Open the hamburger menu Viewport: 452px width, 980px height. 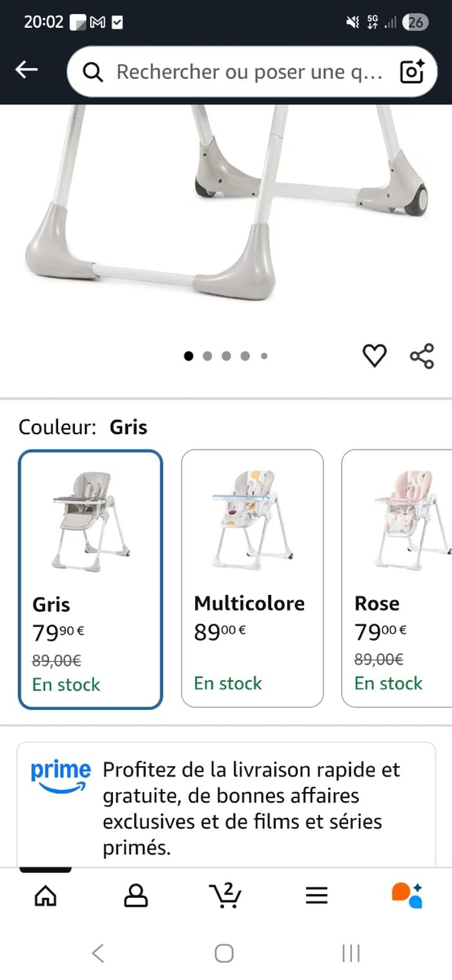tap(316, 895)
